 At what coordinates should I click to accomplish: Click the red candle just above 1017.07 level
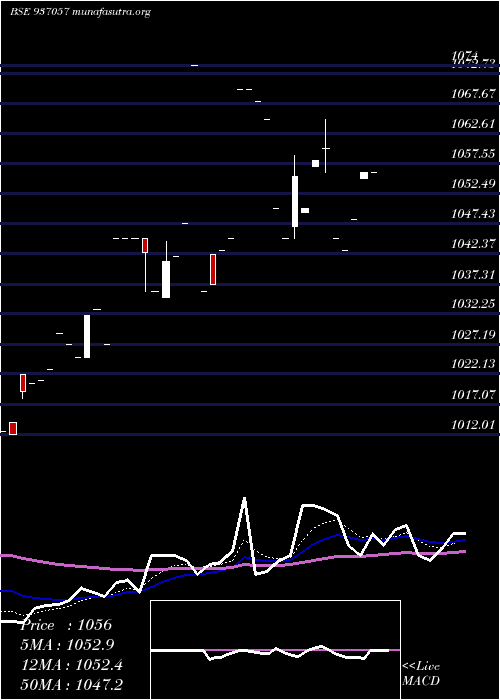(x=23, y=383)
